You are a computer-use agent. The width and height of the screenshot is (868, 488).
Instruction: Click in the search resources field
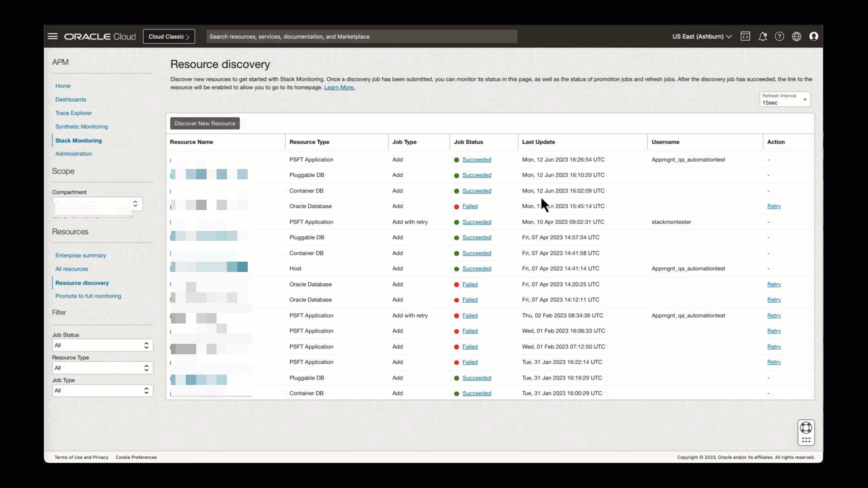tap(362, 36)
